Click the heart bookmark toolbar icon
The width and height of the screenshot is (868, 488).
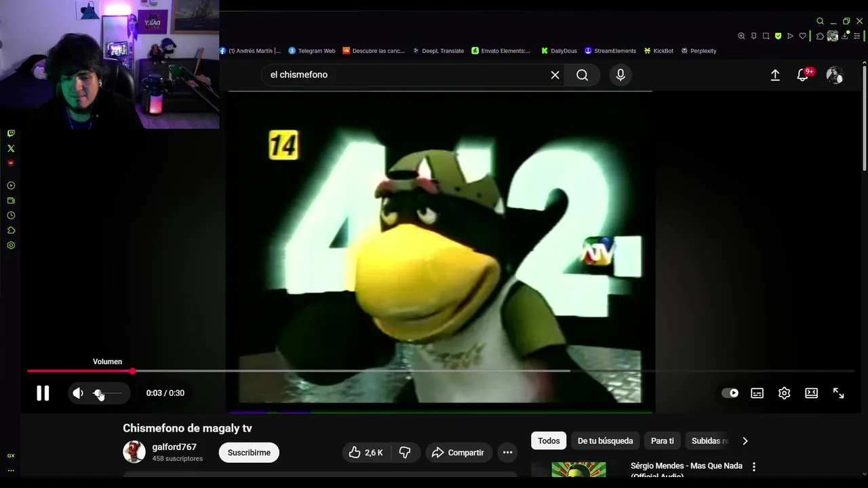[x=803, y=36]
